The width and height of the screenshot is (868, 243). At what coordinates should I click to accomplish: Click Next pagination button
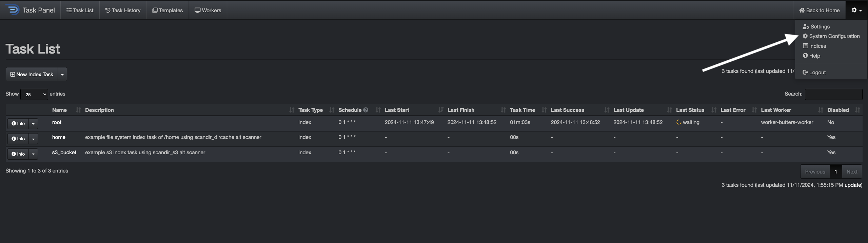pyautogui.click(x=852, y=172)
